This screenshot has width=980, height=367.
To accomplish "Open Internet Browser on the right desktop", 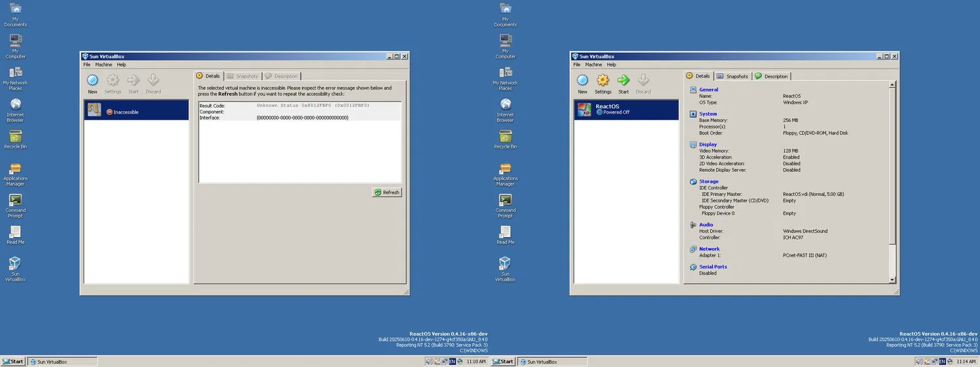I will click(505, 110).
